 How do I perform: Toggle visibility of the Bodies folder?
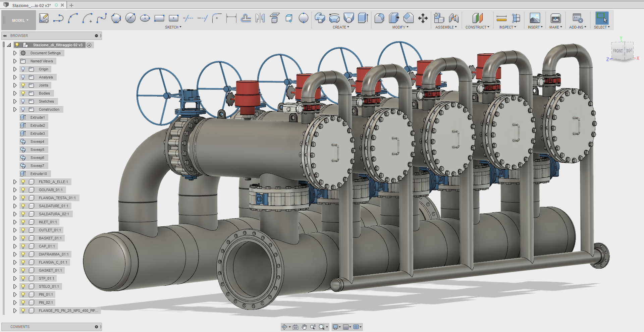click(x=23, y=93)
